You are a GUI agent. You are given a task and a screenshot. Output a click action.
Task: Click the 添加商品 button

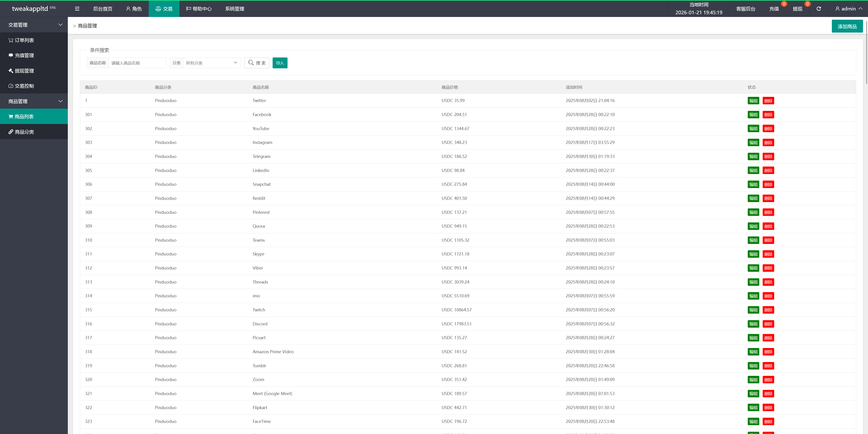(x=847, y=26)
